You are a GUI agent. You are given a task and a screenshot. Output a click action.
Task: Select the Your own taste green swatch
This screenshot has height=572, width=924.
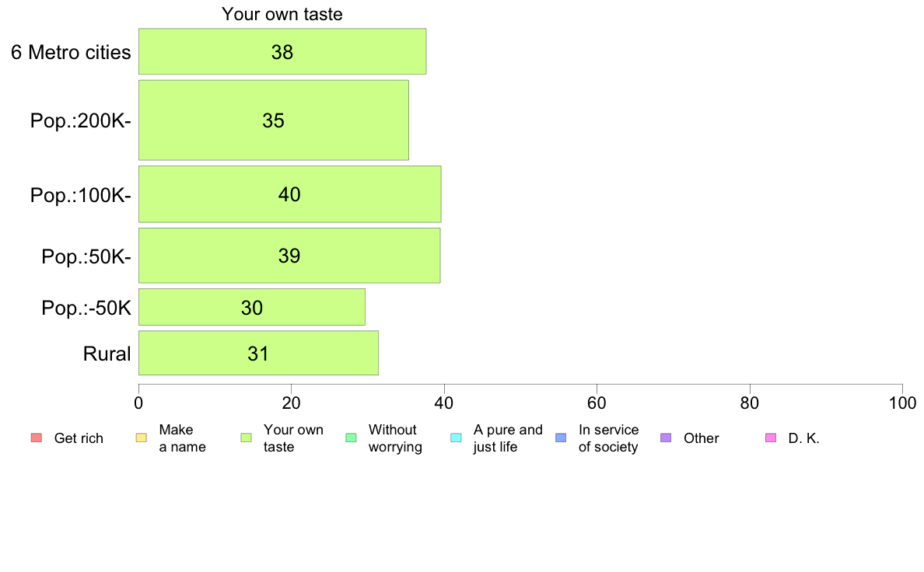pyautogui.click(x=247, y=438)
